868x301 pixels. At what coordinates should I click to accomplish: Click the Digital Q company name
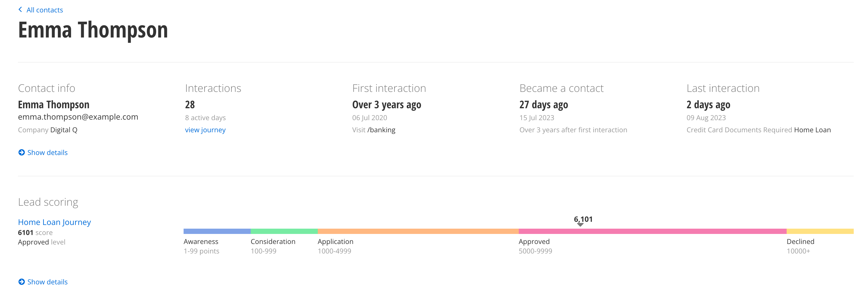[64, 130]
